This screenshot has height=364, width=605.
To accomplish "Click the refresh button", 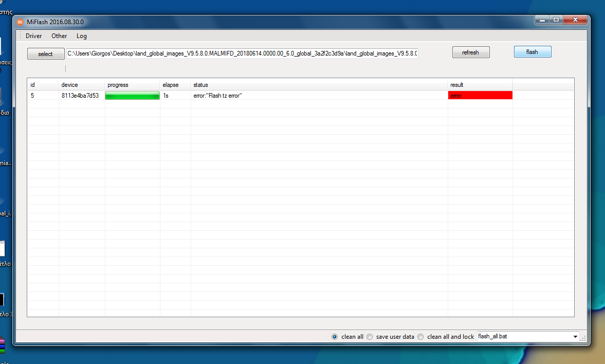I will [471, 52].
